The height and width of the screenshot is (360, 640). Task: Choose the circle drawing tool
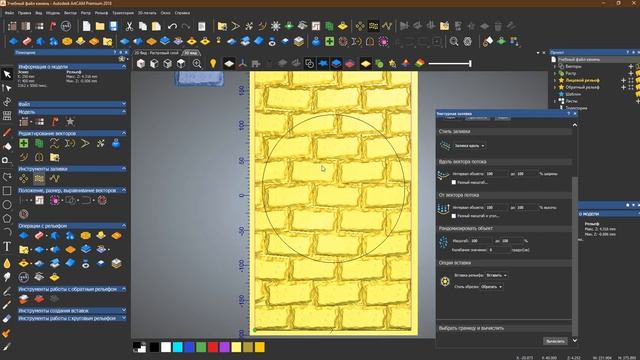coord(7,204)
